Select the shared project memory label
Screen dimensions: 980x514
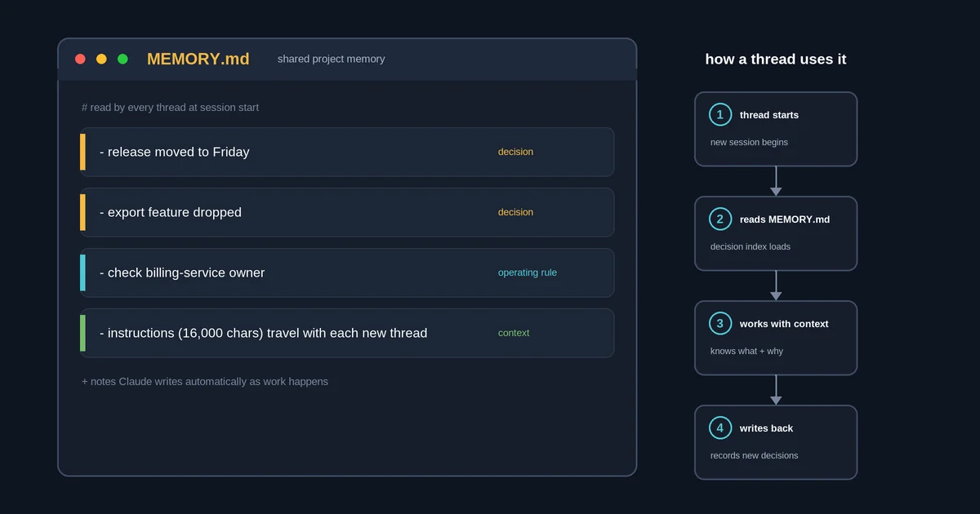[331, 59]
